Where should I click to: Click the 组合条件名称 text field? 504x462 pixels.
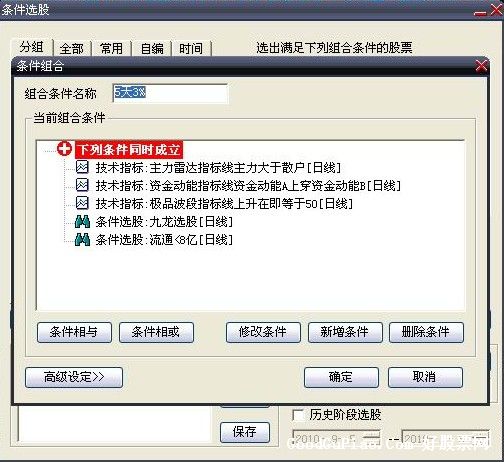(x=170, y=93)
